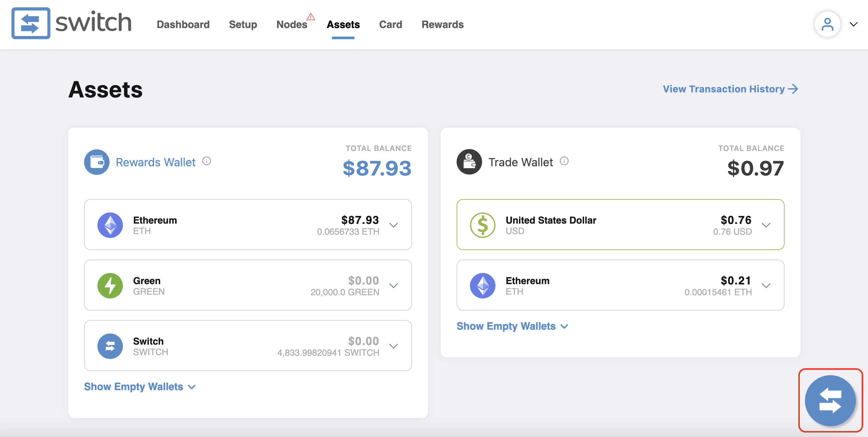Open the floating swap exchange button

830,400
